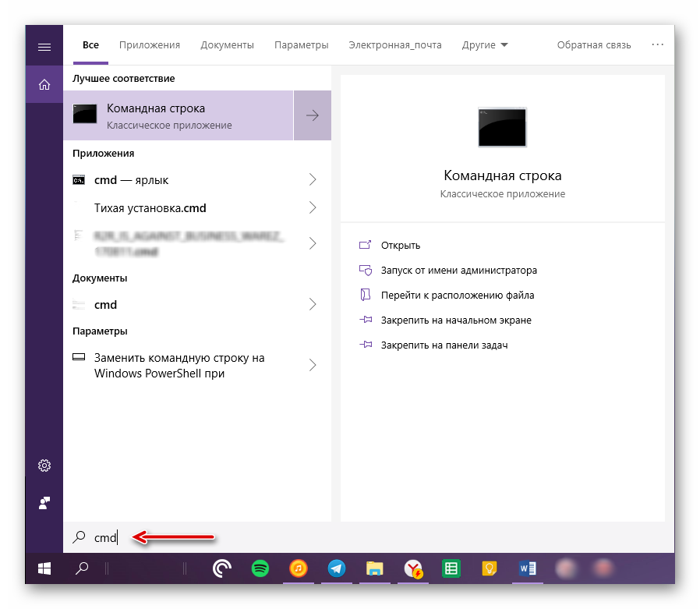Click the Windows Start button
700x609 pixels.
(x=44, y=568)
